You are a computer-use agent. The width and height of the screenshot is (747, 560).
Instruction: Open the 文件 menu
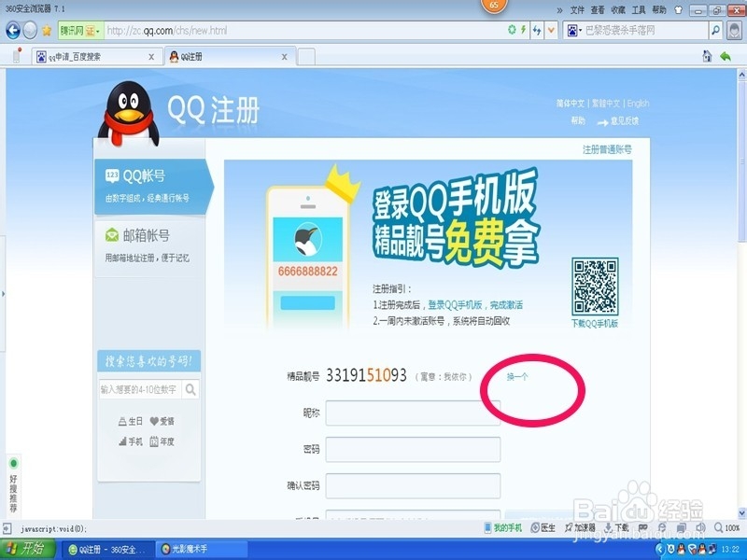pyautogui.click(x=577, y=10)
